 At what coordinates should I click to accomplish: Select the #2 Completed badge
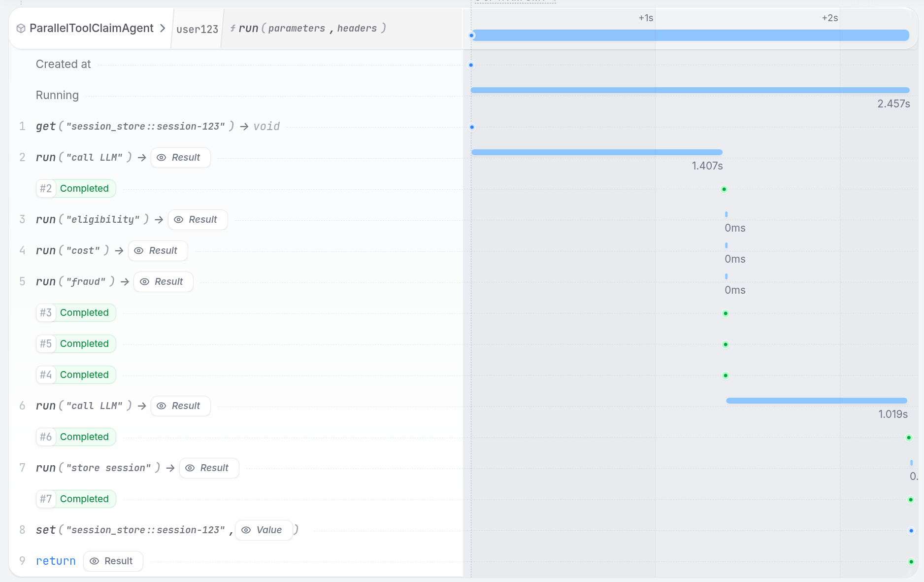point(76,189)
